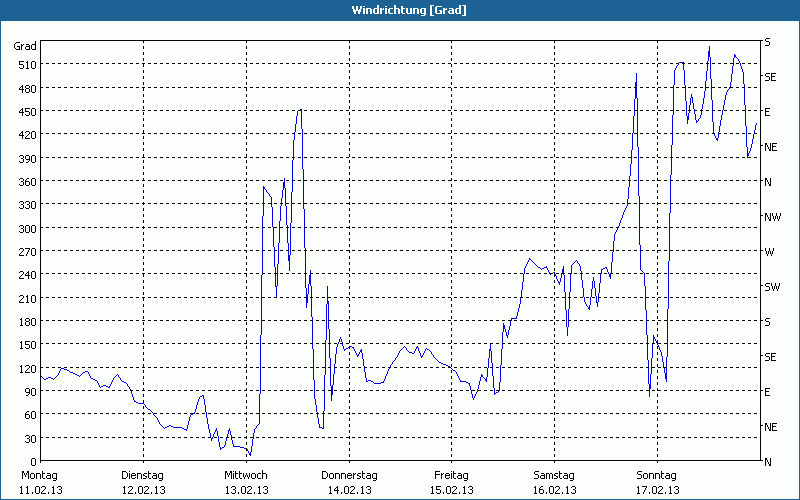Click the 240 value on the left axis

28,276
